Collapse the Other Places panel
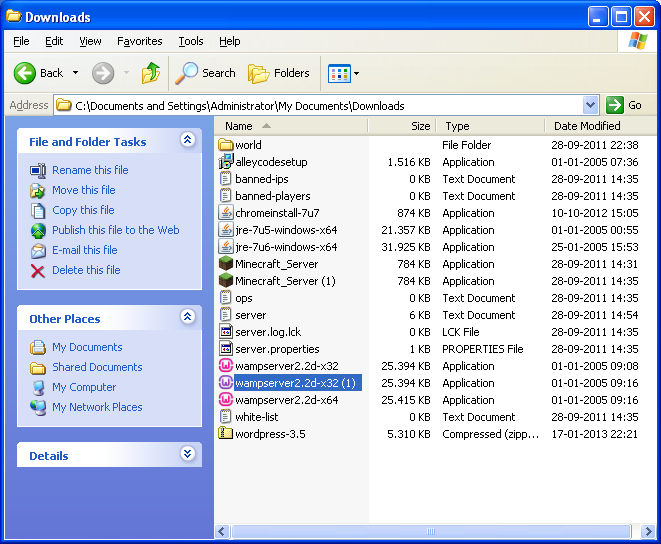 (x=188, y=316)
